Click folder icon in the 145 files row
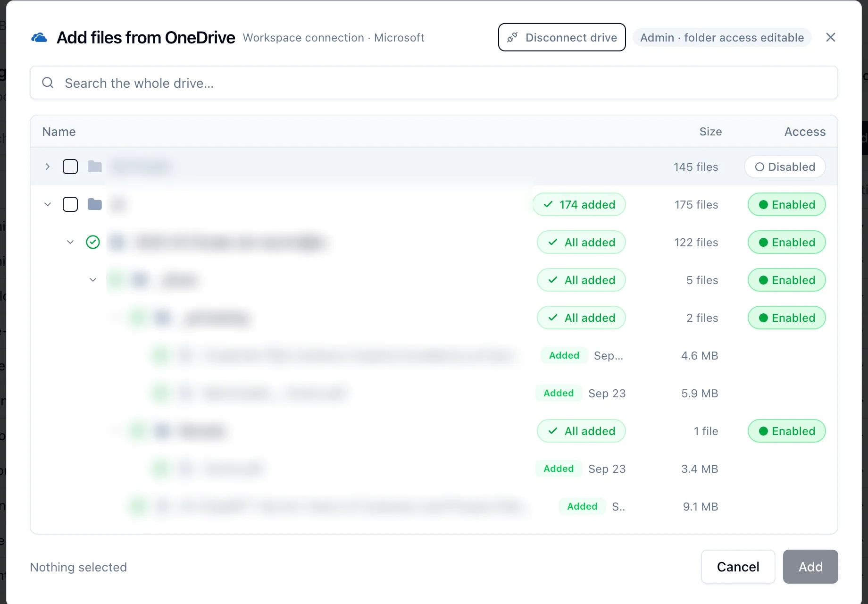868x604 pixels. click(x=95, y=167)
